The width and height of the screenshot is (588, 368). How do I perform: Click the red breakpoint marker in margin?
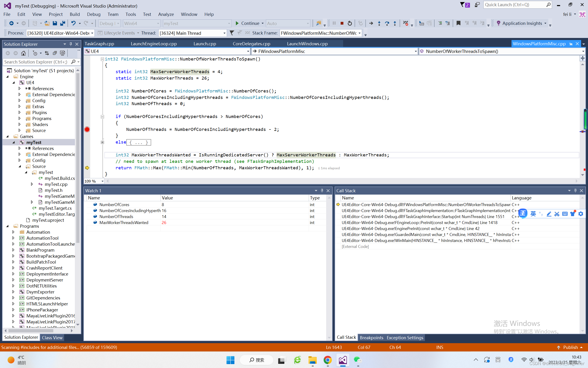[87, 129]
